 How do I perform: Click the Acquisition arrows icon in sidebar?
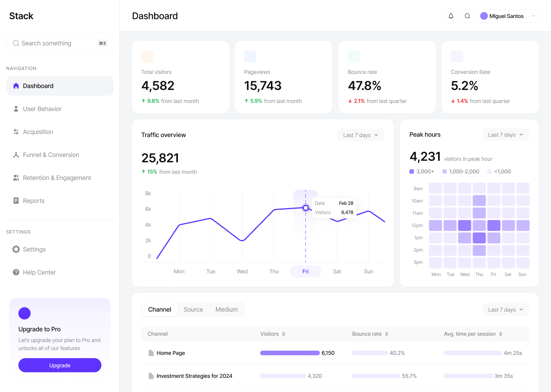[16, 132]
